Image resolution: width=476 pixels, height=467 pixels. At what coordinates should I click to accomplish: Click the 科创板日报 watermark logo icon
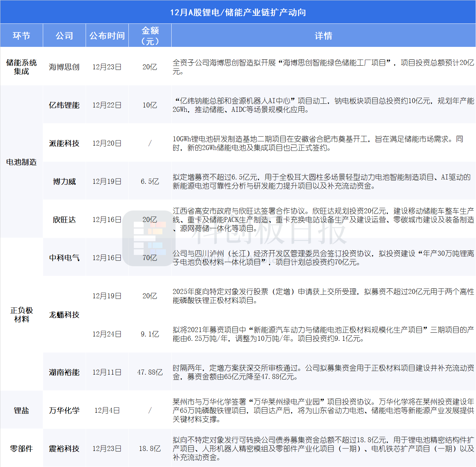point(149,238)
